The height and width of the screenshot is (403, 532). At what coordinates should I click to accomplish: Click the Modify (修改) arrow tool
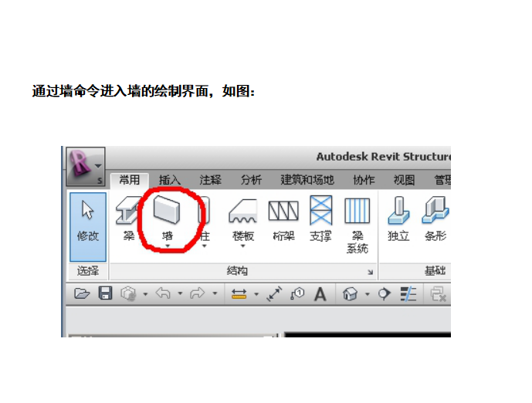coord(88,221)
